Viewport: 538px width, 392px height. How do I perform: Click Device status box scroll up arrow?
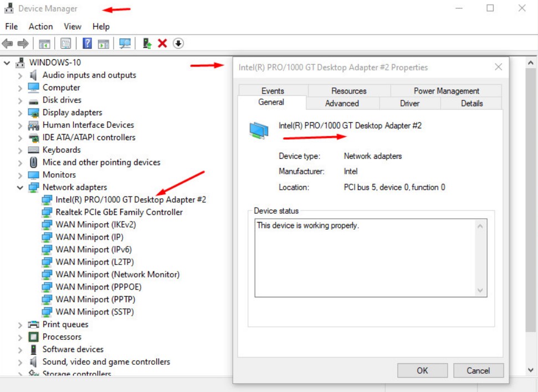pyautogui.click(x=480, y=226)
